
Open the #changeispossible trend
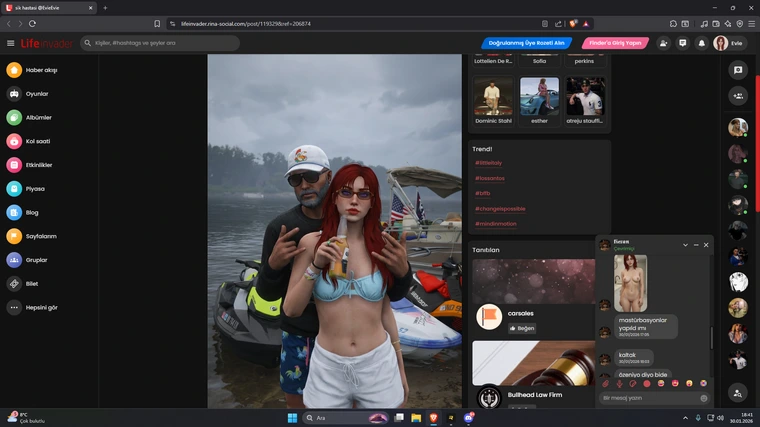click(500, 209)
